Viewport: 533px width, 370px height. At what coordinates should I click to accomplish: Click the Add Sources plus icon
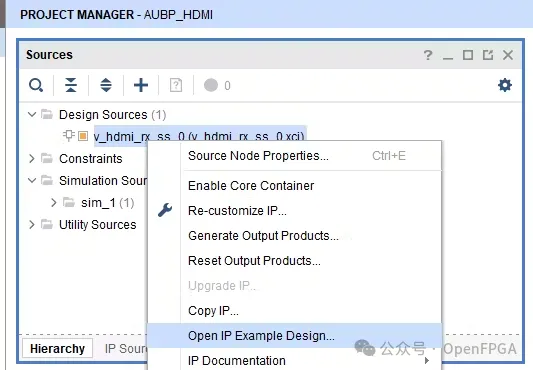pos(141,85)
